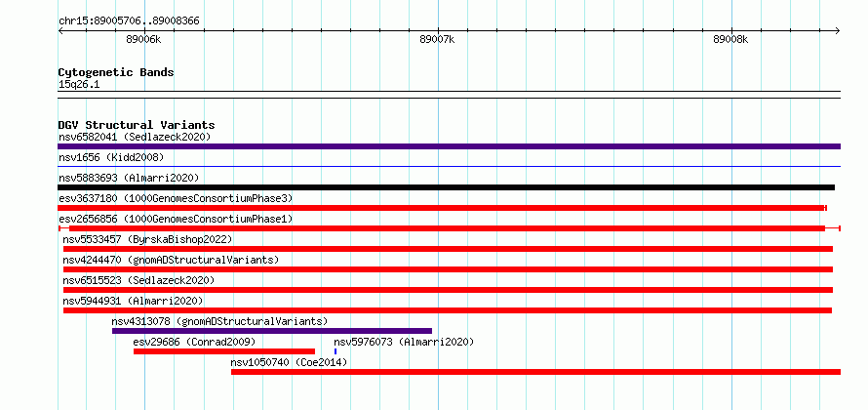868x410 pixels.
Task: Select the red esv2656856 variant bar
Action: pos(450,228)
